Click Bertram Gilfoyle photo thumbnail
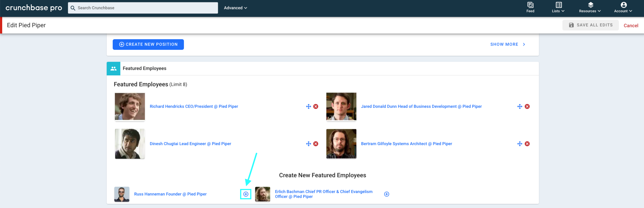Image resolution: width=644 pixels, height=208 pixels. point(341,144)
